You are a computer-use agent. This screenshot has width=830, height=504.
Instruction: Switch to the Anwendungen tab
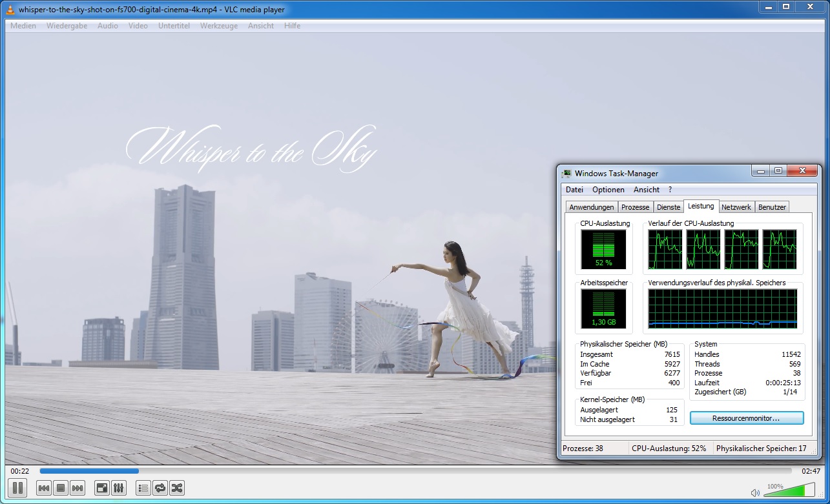coord(592,207)
